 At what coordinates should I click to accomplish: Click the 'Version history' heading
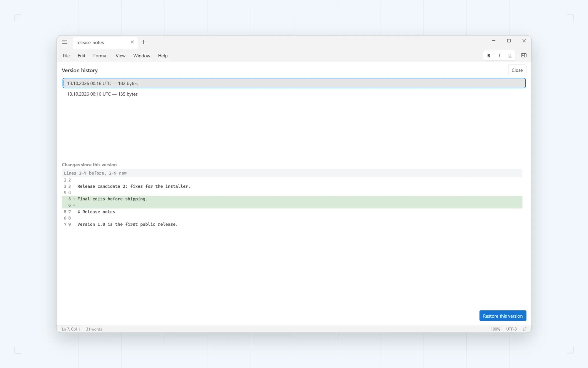80,70
